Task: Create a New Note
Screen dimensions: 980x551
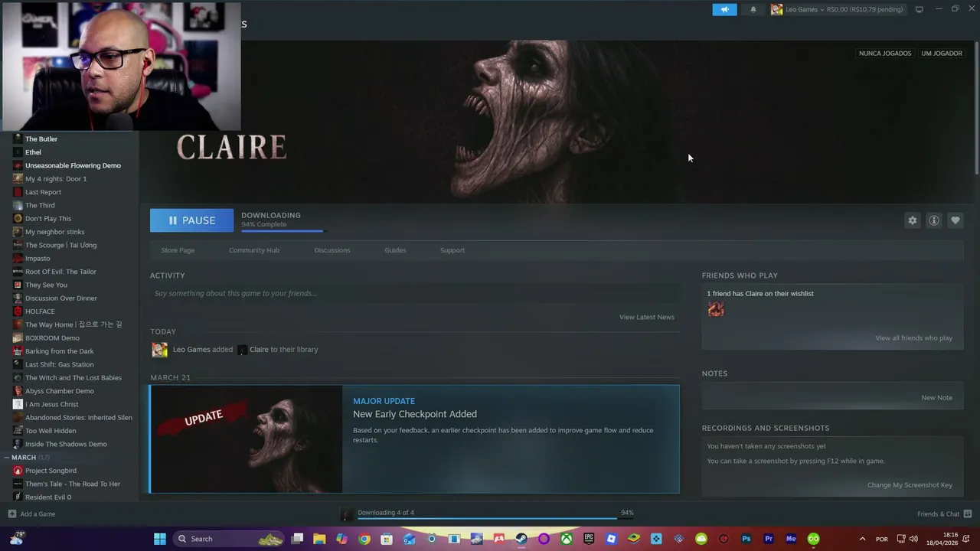Action: (x=936, y=398)
